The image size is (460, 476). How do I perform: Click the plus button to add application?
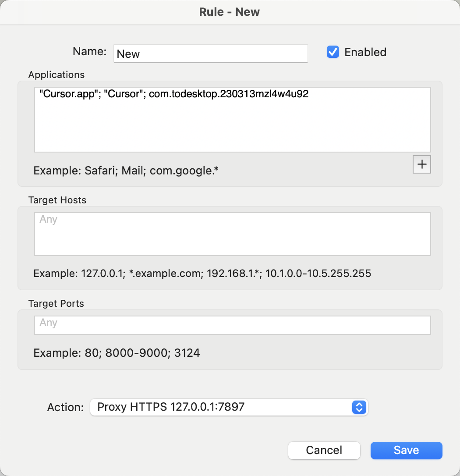[x=422, y=164]
